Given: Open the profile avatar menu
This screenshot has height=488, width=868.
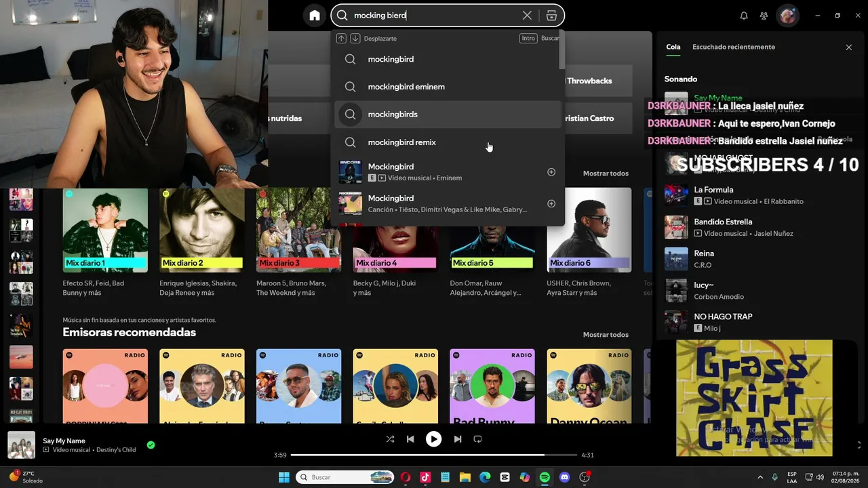Looking at the screenshot, I should pyautogui.click(x=787, y=16).
